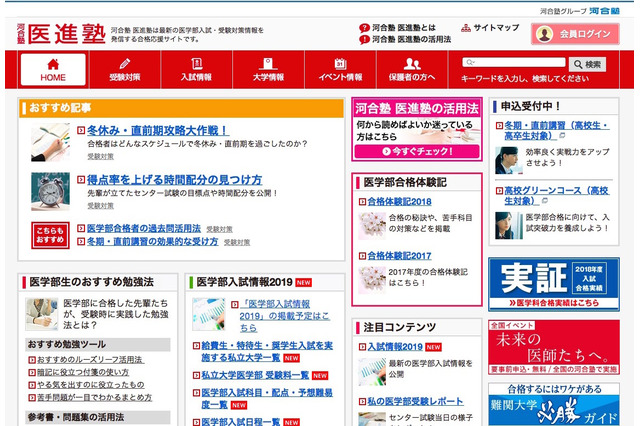Click the studying hand thumbnail of first article
The image size is (640, 426).
point(50,143)
